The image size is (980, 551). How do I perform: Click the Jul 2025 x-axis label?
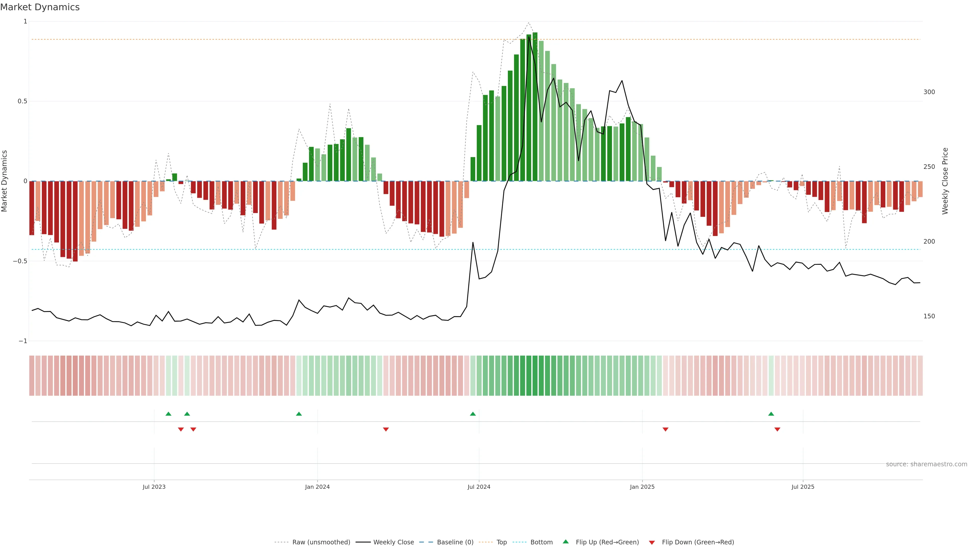[803, 487]
